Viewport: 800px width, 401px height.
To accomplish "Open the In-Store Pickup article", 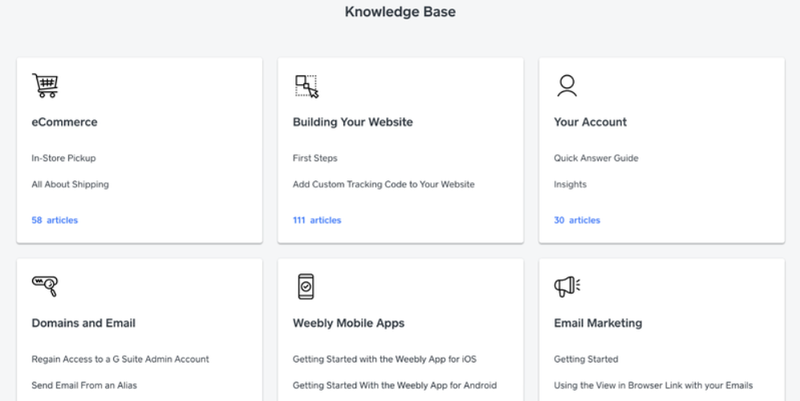I will 64,158.
